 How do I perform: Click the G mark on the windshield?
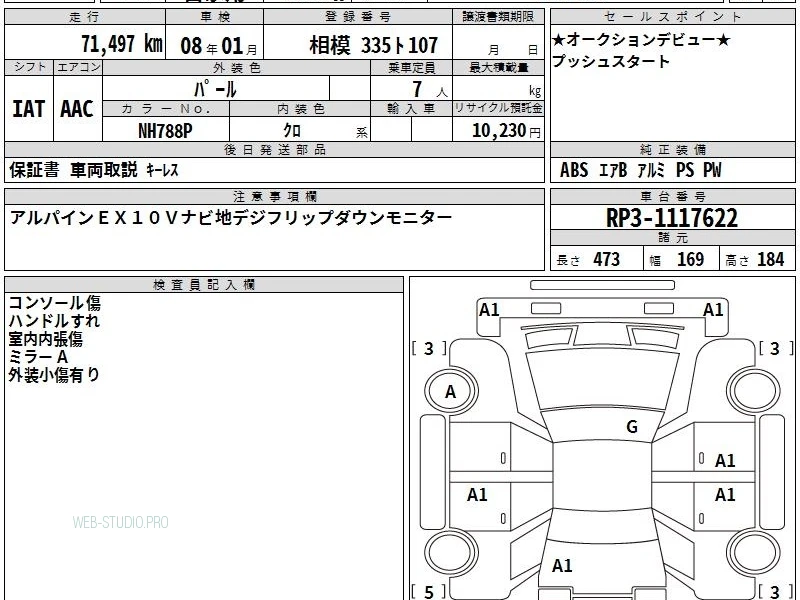pos(632,427)
